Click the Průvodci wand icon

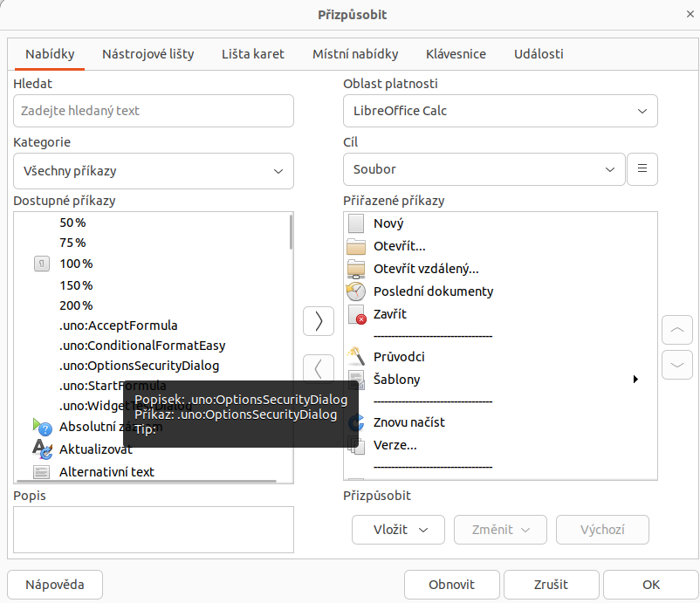[x=356, y=356]
